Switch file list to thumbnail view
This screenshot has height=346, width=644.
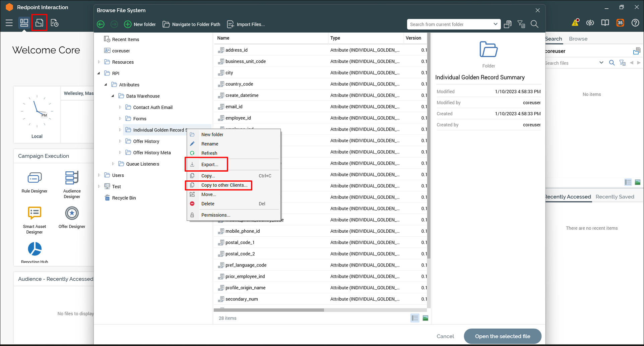point(425,318)
